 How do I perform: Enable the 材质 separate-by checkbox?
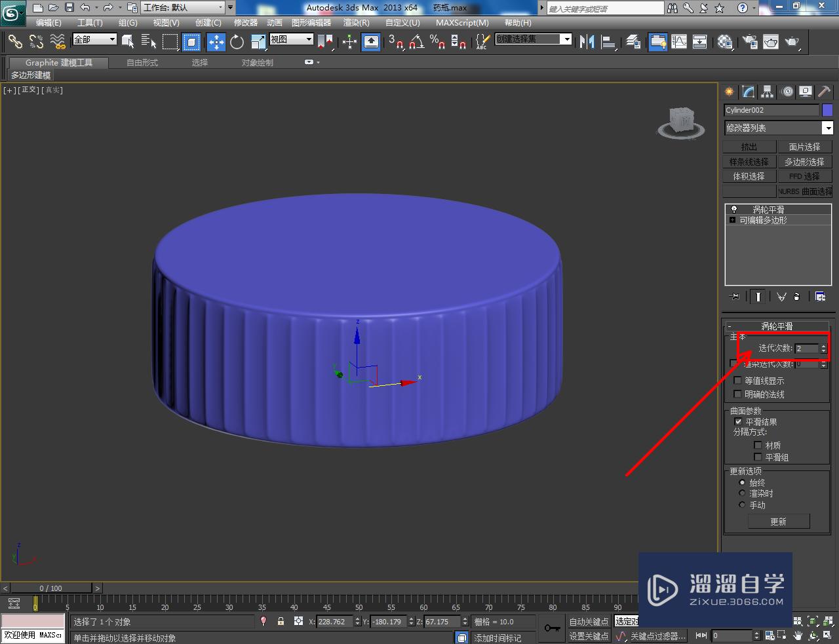point(758,445)
